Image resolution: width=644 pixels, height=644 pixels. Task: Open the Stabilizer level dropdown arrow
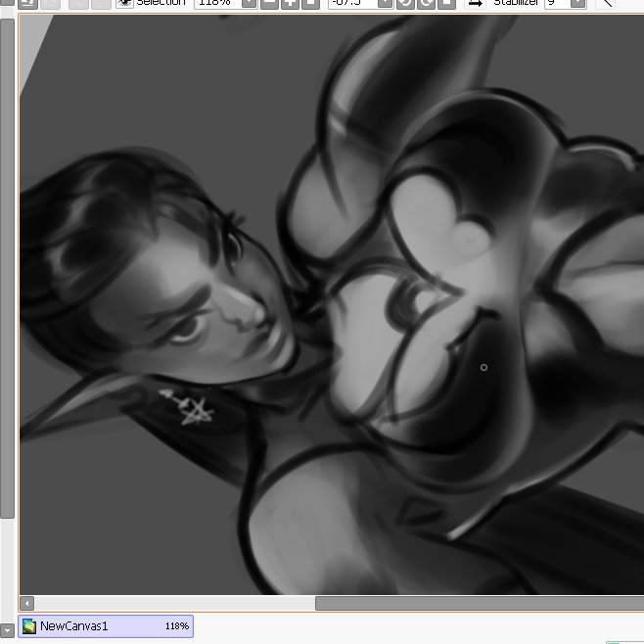pos(578,3)
